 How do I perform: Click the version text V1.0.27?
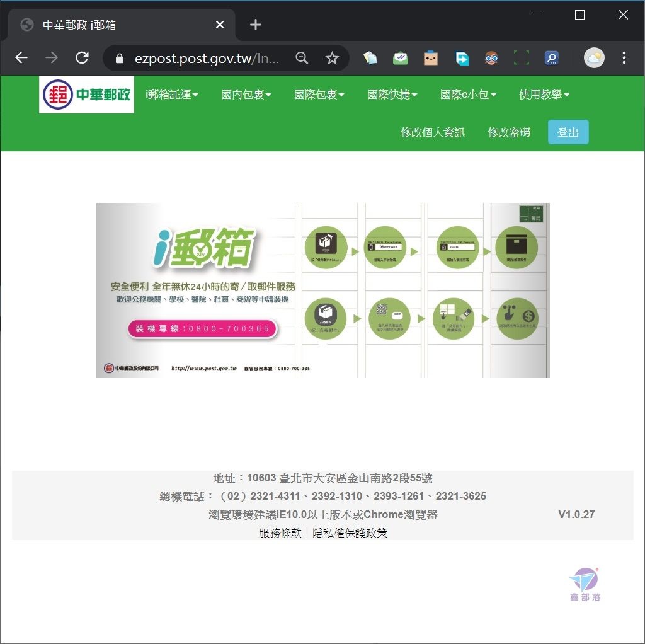pyautogui.click(x=576, y=514)
